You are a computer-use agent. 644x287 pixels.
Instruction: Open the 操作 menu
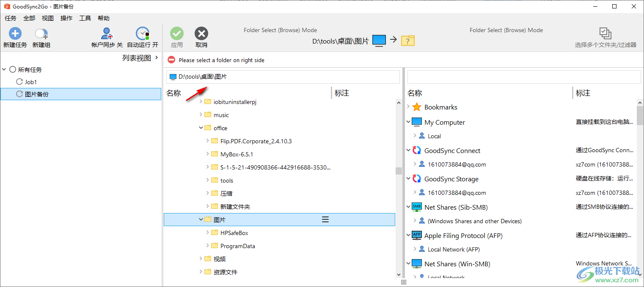click(x=66, y=18)
